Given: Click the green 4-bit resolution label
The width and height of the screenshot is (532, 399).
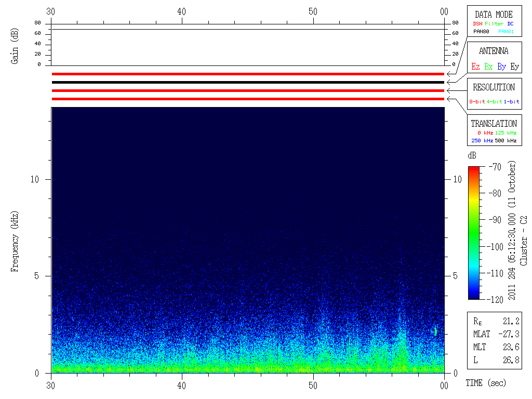Looking at the screenshot, I should 495,102.
